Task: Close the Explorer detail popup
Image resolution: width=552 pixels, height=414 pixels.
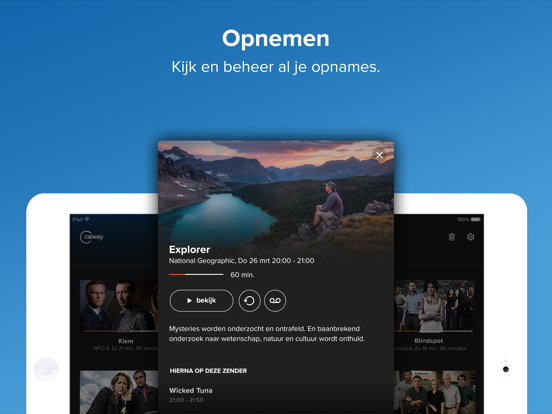Action: pyautogui.click(x=379, y=155)
